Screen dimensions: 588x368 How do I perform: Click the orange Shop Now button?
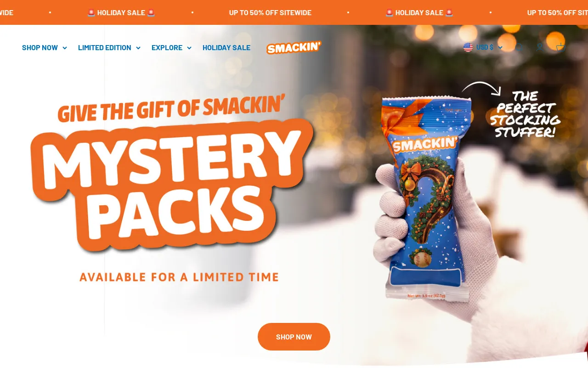coord(294,337)
